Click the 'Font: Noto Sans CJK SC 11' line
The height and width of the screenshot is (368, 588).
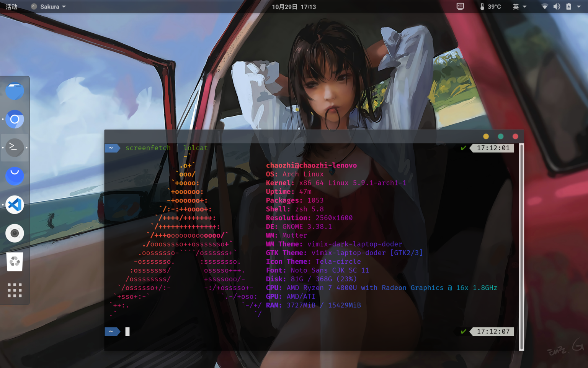pyautogui.click(x=318, y=270)
